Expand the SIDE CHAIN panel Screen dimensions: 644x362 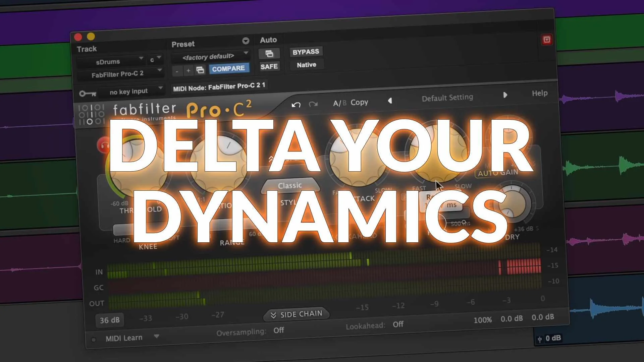[x=296, y=314]
